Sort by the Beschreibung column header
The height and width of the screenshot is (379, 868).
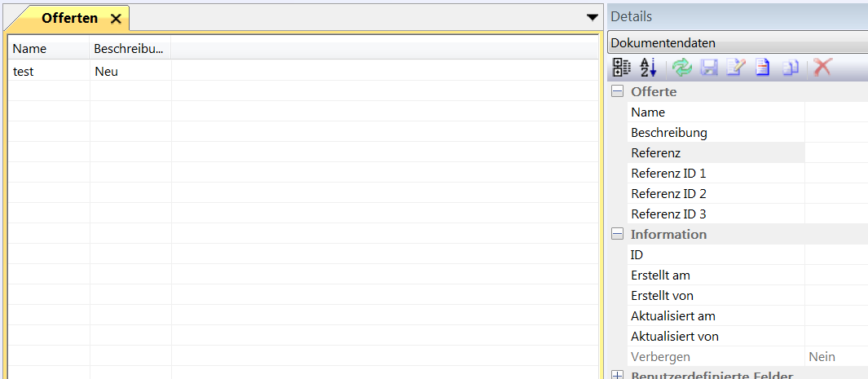coord(130,49)
